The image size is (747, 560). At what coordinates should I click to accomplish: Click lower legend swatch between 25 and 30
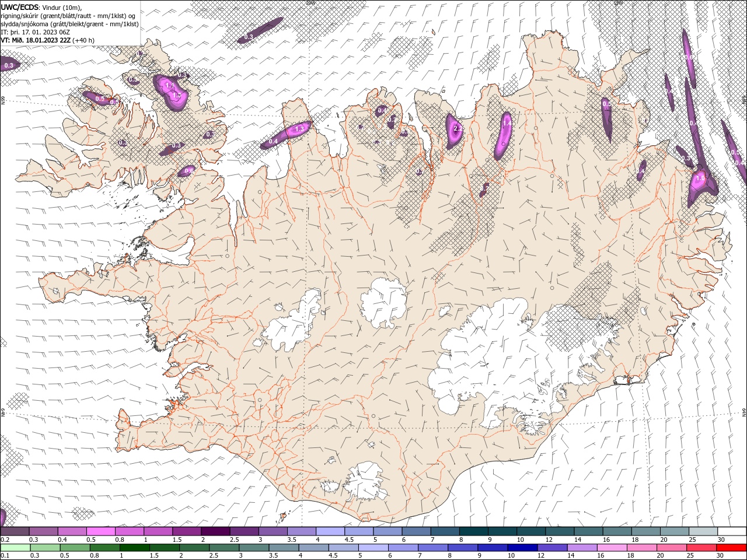coord(702,548)
